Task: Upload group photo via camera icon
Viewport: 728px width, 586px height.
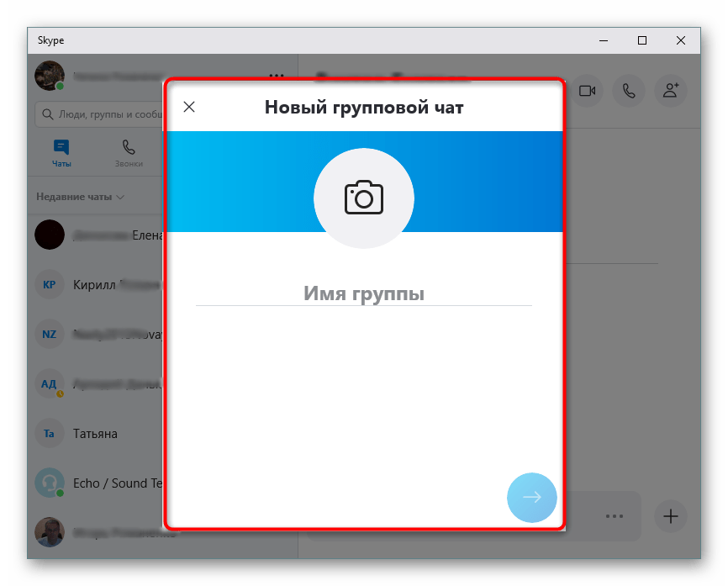Action: pyautogui.click(x=363, y=198)
